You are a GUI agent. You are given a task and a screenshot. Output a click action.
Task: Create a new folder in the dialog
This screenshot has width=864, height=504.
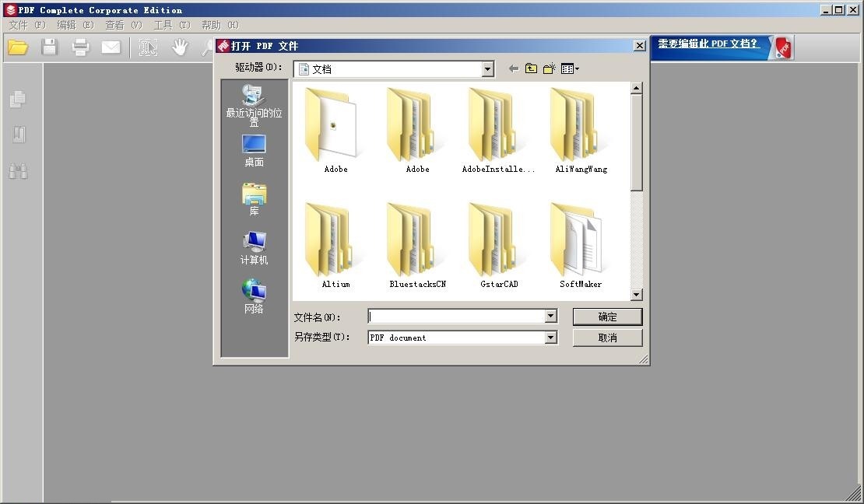pyautogui.click(x=549, y=69)
